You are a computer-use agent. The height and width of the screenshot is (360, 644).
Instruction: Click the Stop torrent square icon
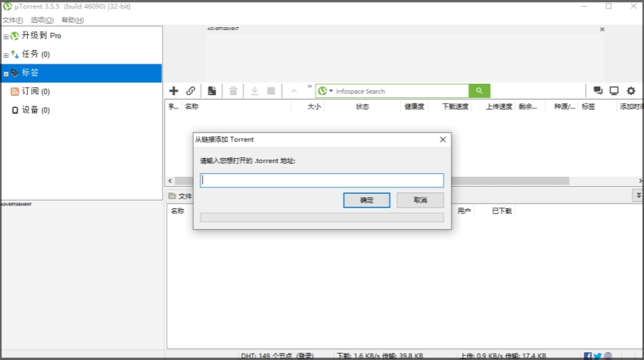pos(271,91)
